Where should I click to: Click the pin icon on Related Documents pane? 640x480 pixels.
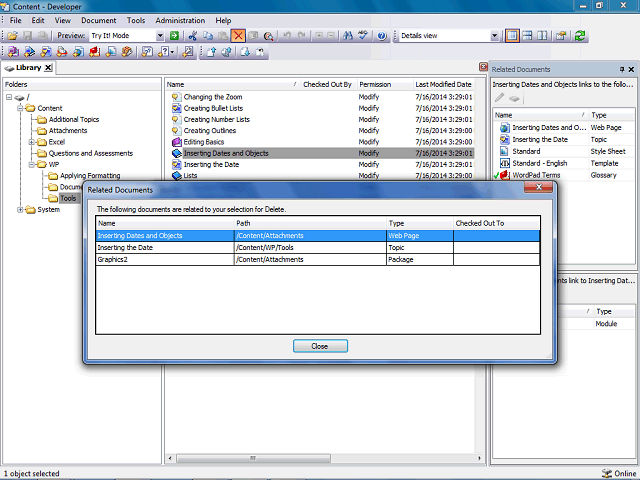coord(622,69)
